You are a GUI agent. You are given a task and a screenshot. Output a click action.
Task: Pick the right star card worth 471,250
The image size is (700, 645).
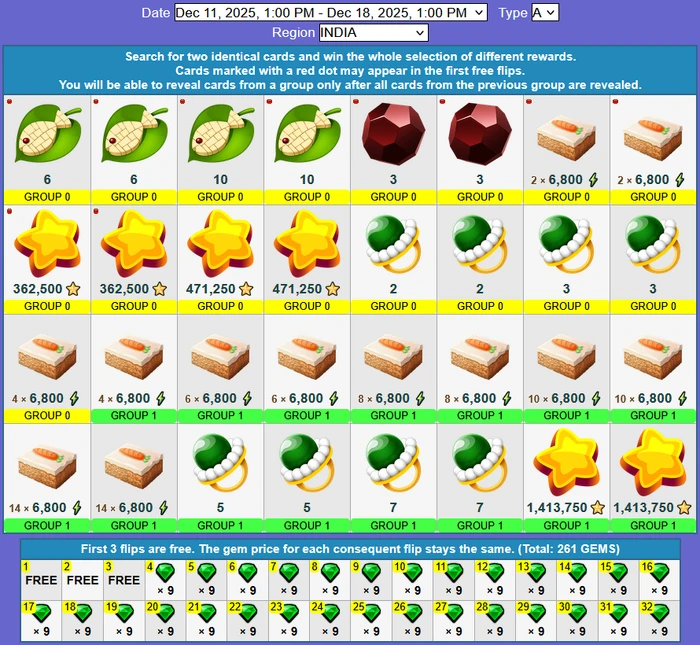[x=307, y=259]
